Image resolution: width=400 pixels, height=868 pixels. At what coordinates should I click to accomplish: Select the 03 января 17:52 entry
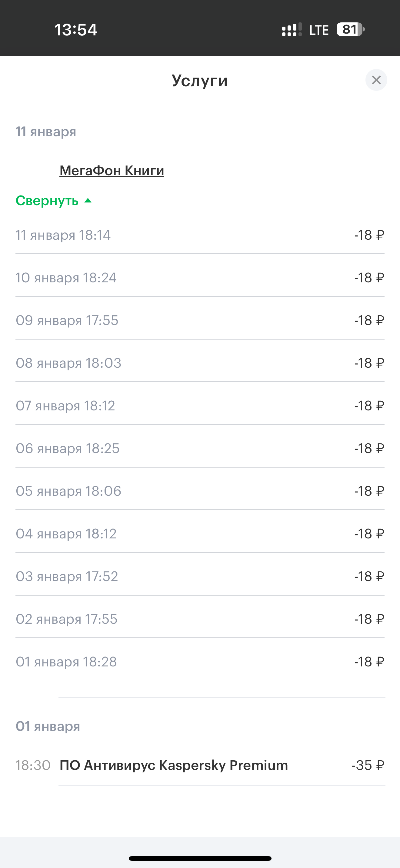(x=200, y=577)
